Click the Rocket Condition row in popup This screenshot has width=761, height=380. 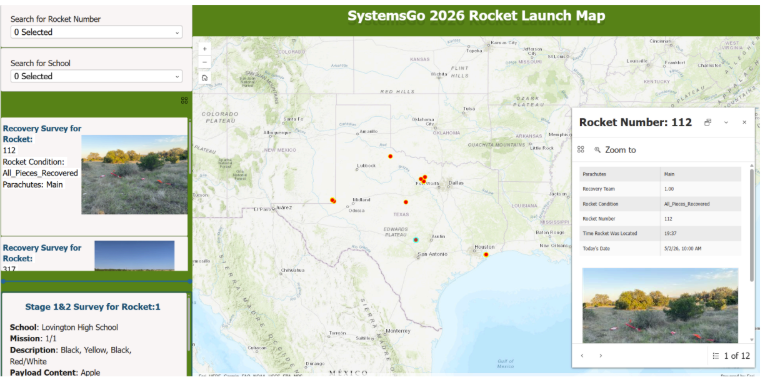click(x=660, y=204)
